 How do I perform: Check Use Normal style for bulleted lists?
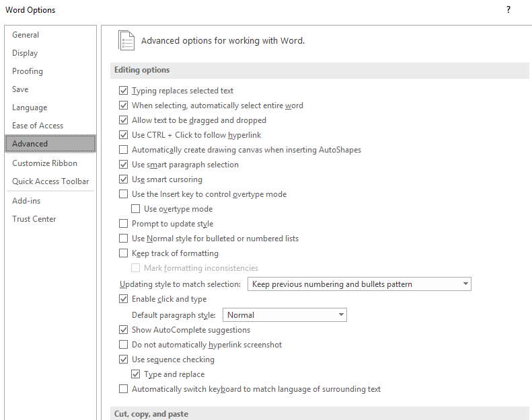[124, 239]
